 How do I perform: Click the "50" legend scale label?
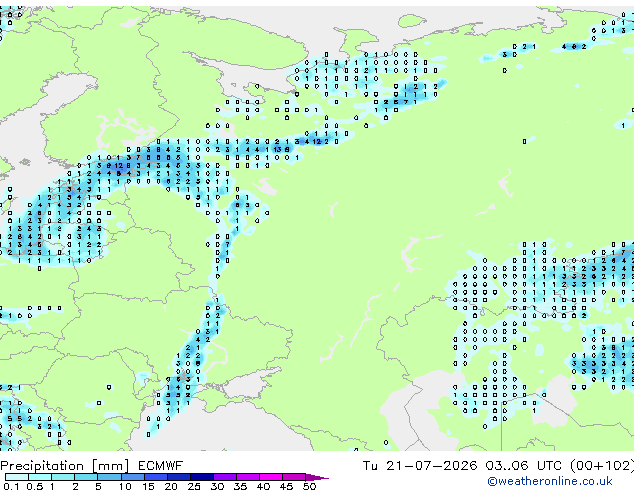pos(309,486)
